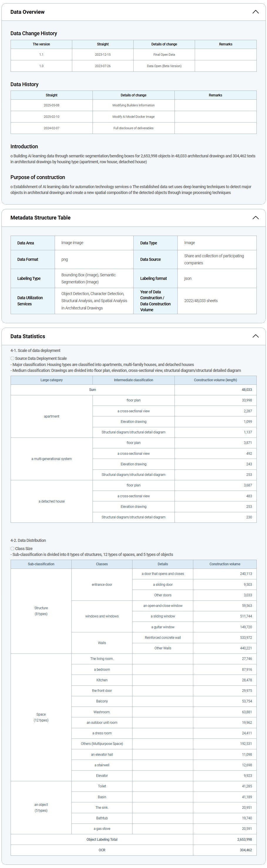Collapse the Data Statistics section chevron
The image size is (267, 868).
pos(256,336)
